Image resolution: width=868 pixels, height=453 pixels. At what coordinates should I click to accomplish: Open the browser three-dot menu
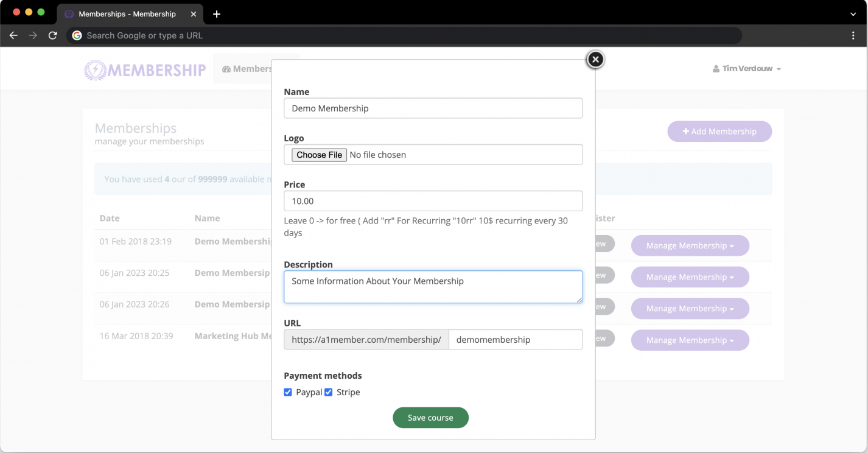click(x=853, y=35)
